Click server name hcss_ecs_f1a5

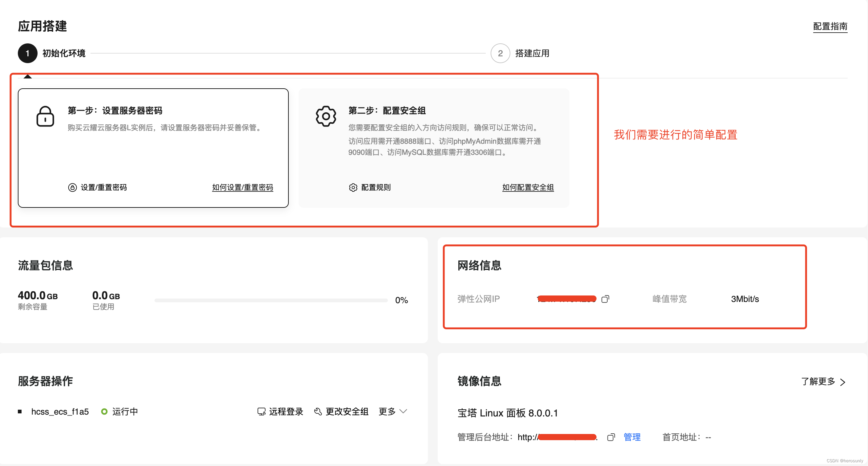click(60, 412)
